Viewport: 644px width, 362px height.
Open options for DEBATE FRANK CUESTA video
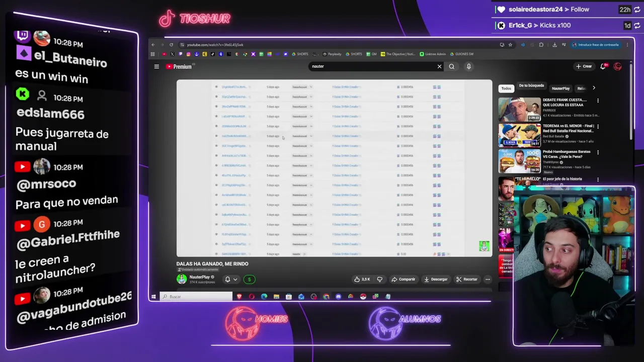coord(598,101)
